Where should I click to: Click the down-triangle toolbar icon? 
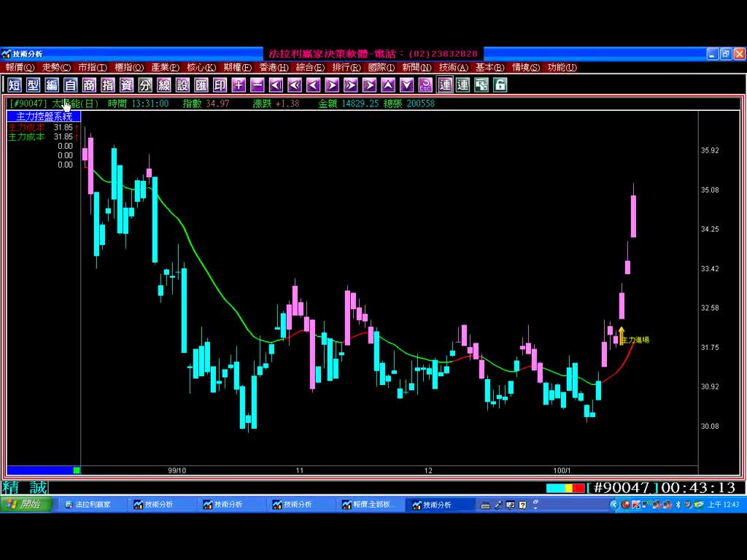[406, 85]
